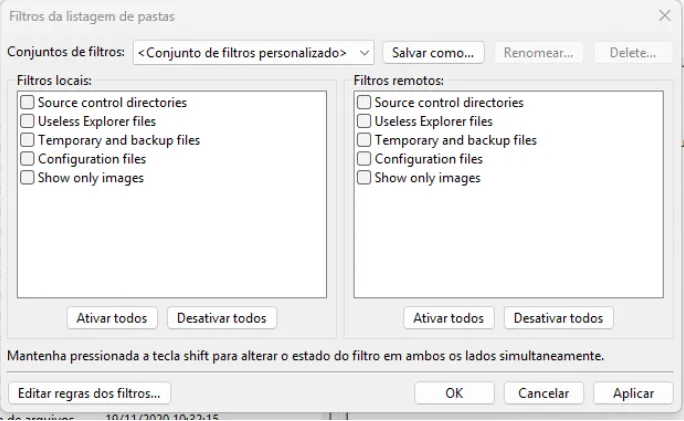Enable remote Configuration files filter
The image size is (684, 421).
coord(364,159)
